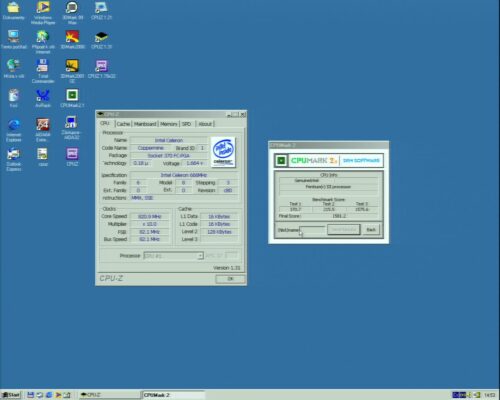Image resolution: width=500 pixels, height=400 pixels.
Task: Click the L1 Data 16 KBytes value
Action: point(219,217)
